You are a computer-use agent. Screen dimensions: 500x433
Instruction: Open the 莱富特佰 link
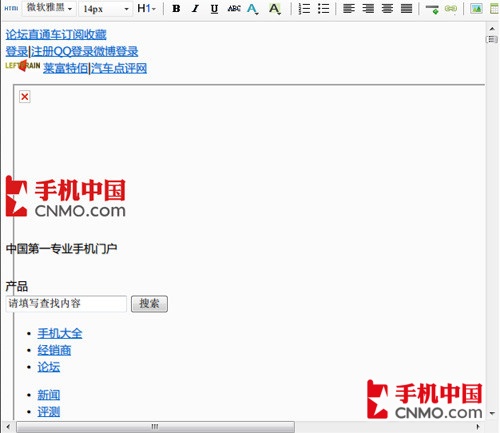point(66,68)
